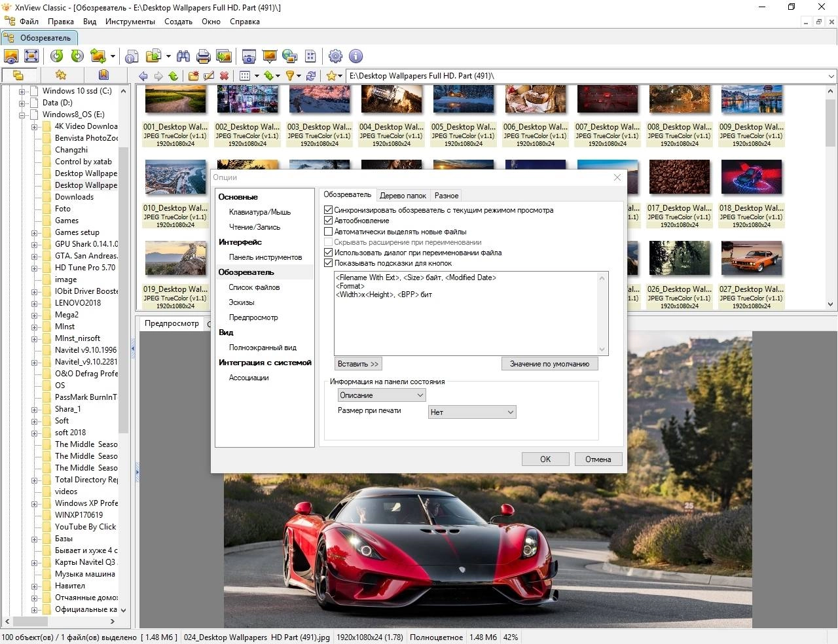The image size is (838, 644).
Task: Open the 'Описание' status info dropdown
Action: (382, 395)
